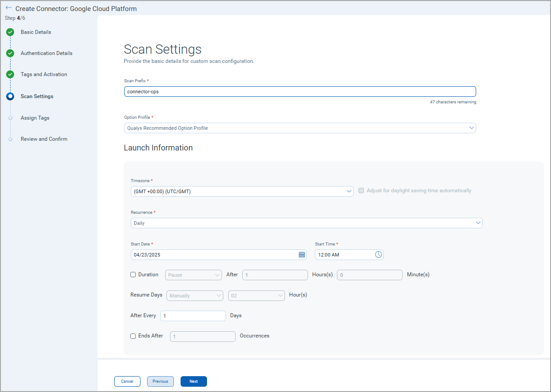
Task: Select the Scan Settings step
Action: (x=37, y=96)
